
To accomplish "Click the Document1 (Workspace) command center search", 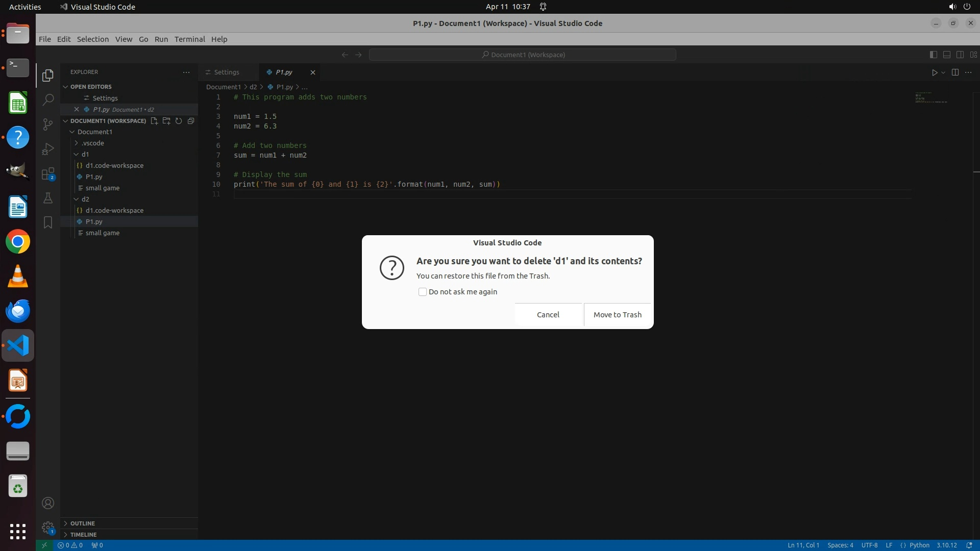I will [x=523, y=55].
